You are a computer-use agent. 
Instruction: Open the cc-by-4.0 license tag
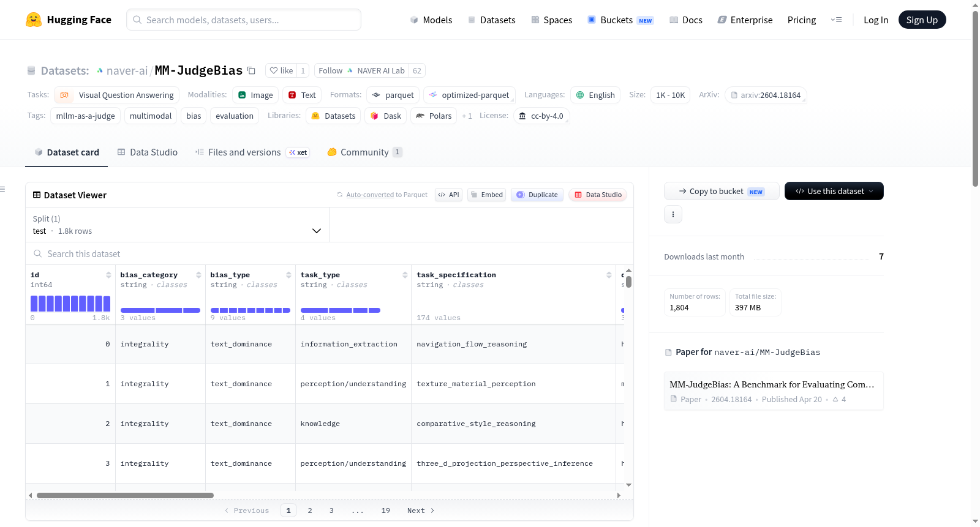(x=541, y=116)
